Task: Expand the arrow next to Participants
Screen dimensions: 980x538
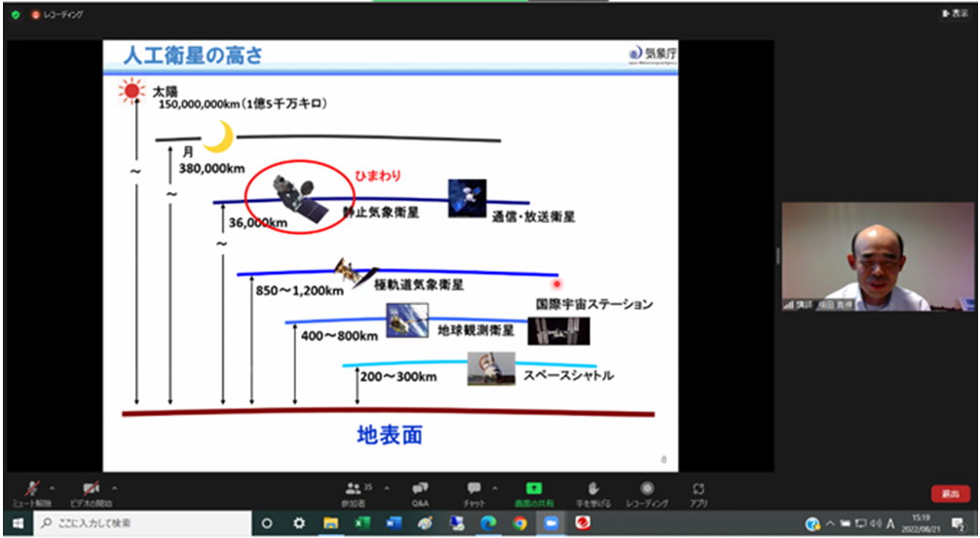Action: click(x=386, y=485)
